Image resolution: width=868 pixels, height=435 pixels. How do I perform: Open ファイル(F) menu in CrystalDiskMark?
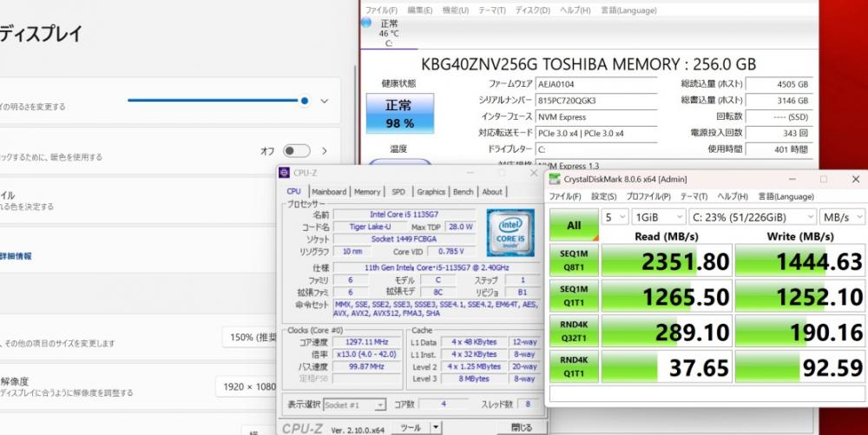point(565,196)
